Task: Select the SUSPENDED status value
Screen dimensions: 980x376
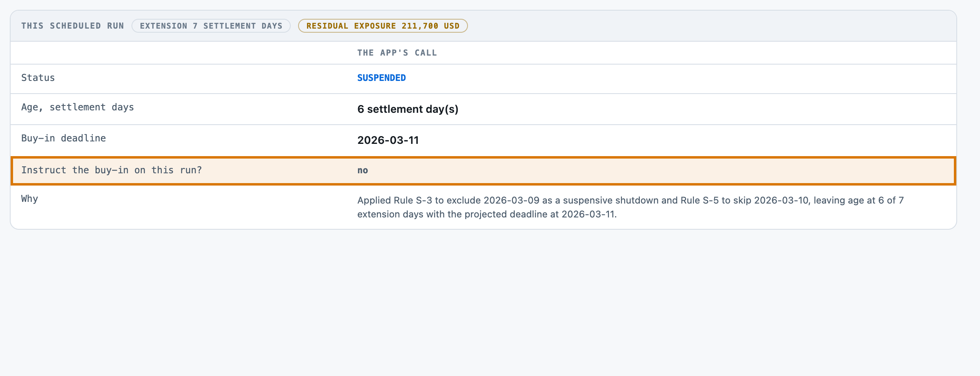Action: point(381,78)
